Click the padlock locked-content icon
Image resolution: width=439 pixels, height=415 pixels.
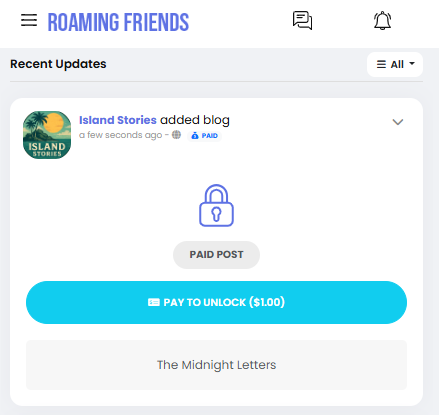click(216, 205)
